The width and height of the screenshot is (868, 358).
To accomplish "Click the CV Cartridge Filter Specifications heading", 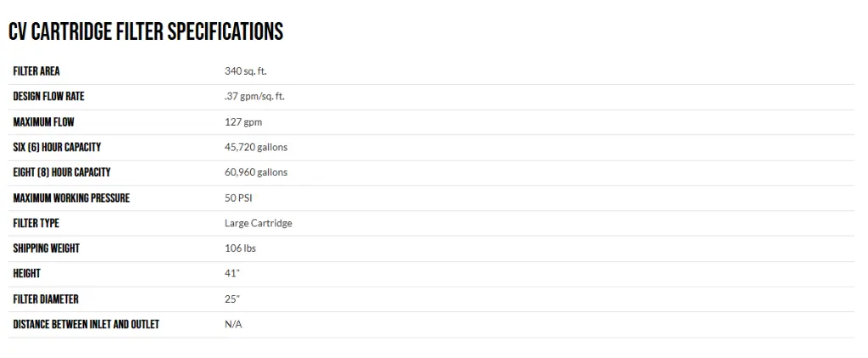I will [x=146, y=32].
